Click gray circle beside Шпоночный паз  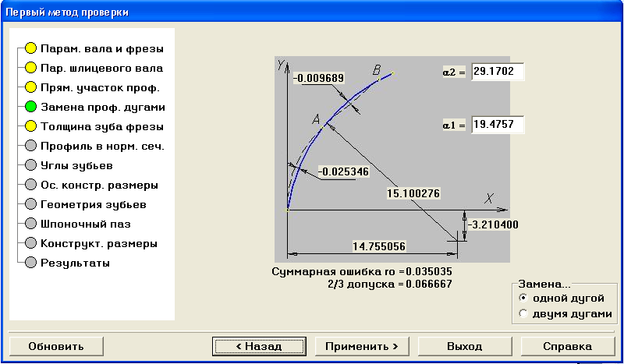[30, 224]
